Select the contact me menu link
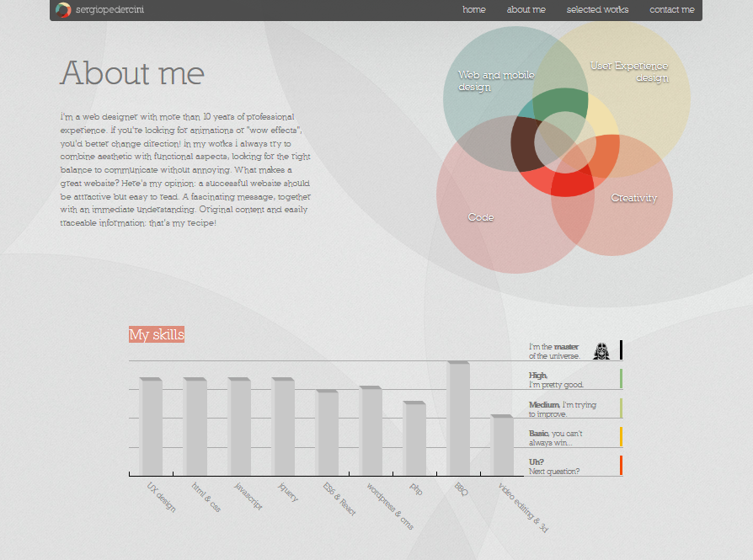The height and width of the screenshot is (560, 753). (672, 9)
